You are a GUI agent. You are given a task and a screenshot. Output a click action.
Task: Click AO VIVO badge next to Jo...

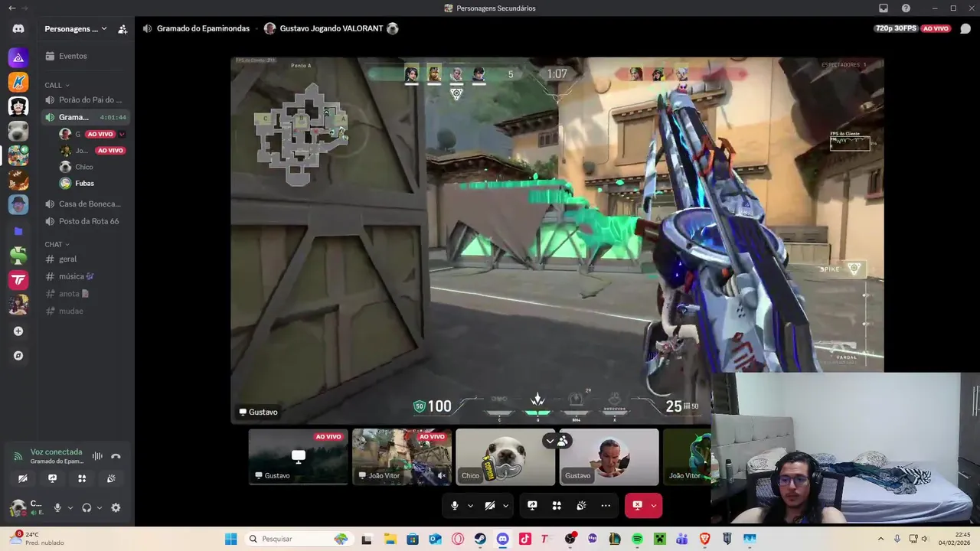click(110, 151)
